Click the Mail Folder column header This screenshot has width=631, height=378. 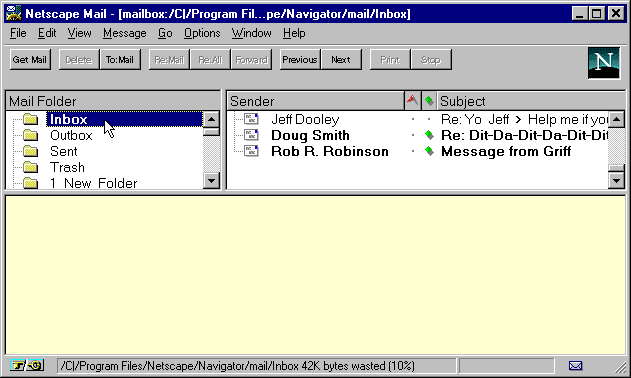[x=113, y=101]
